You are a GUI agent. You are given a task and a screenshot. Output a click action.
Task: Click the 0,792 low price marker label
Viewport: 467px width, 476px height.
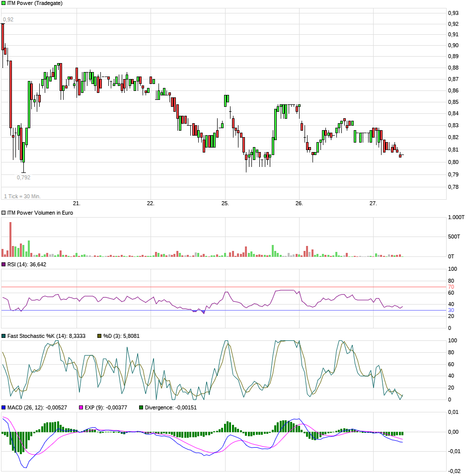[23, 176]
